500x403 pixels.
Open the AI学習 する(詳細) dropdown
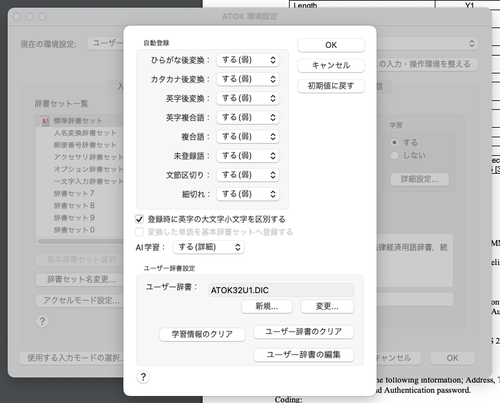[209, 247]
